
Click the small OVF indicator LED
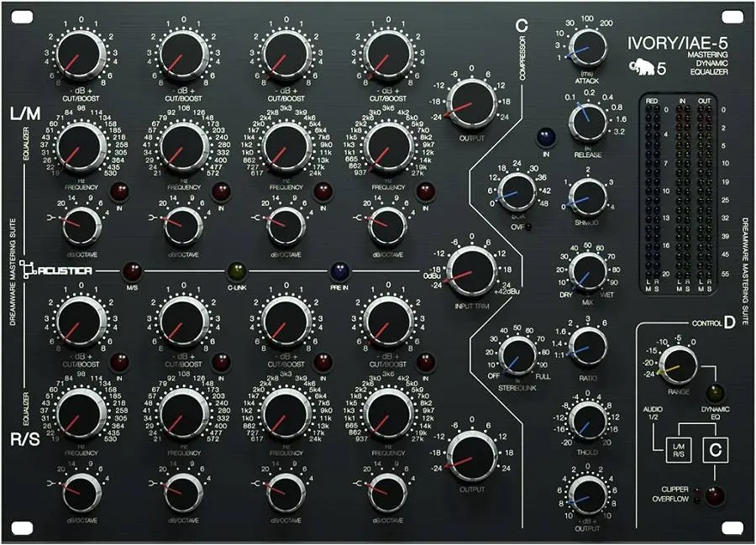click(529, 227)
